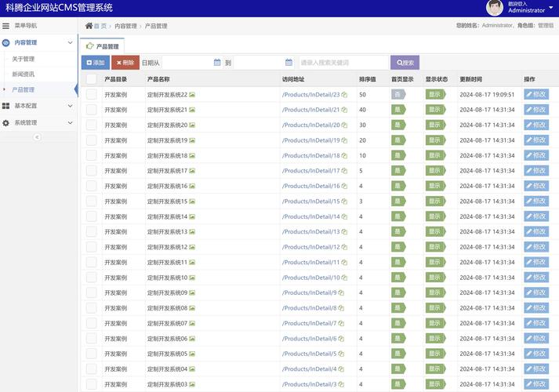Open the start date calendar icon

pyautogui.click(x=217, y=63)
